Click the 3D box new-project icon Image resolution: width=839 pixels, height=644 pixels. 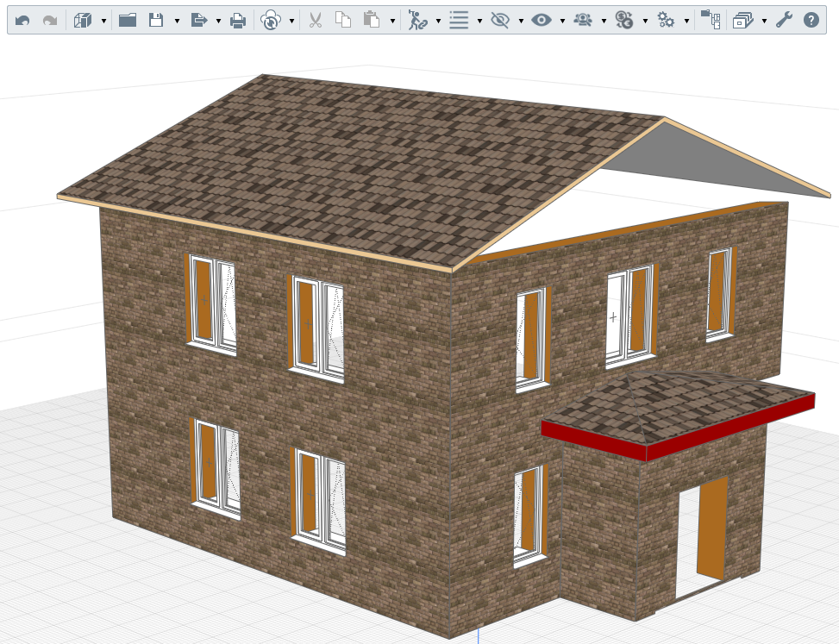[83, 21]
